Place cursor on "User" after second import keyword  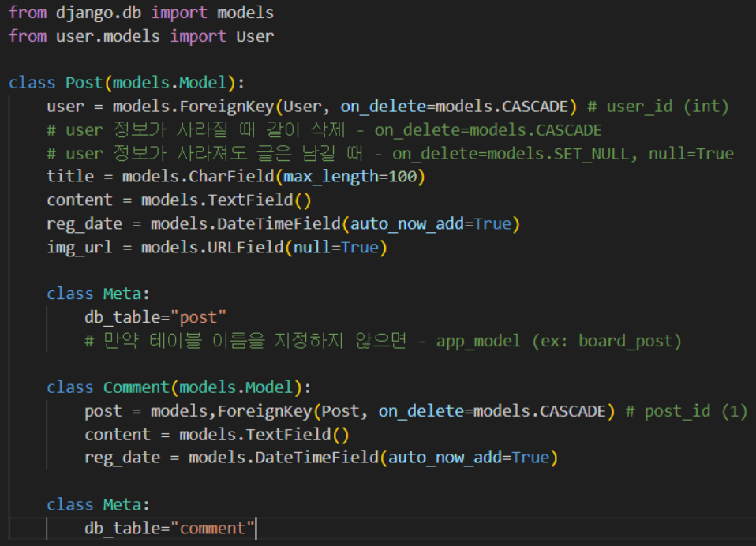pyautogui.click(x=255, y=36)
